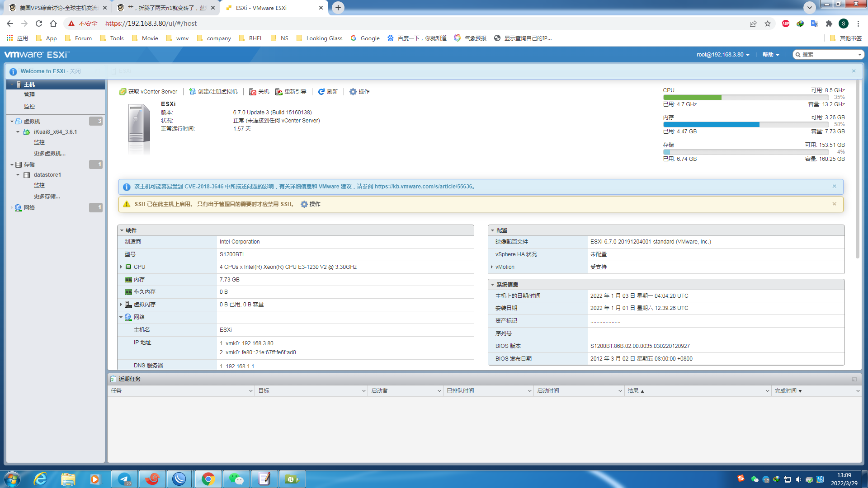
Task: Open WeChat from taskbar
Action: click(236, 479)
